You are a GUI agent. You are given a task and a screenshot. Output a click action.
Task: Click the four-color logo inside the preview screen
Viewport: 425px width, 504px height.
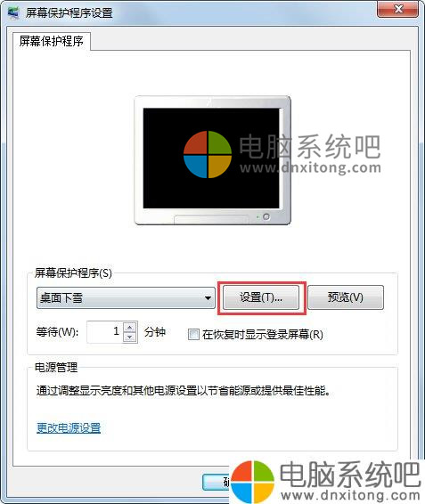pos(208,154)
